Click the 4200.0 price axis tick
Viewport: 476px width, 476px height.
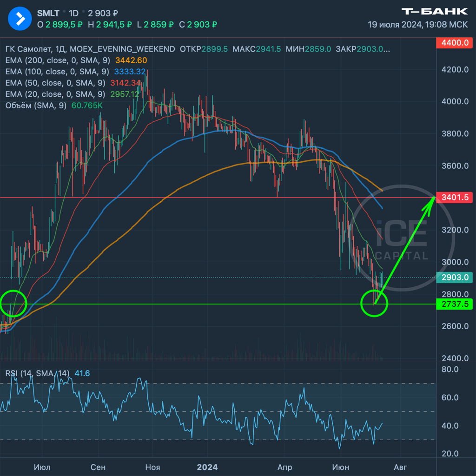click(x=455, y=70)
